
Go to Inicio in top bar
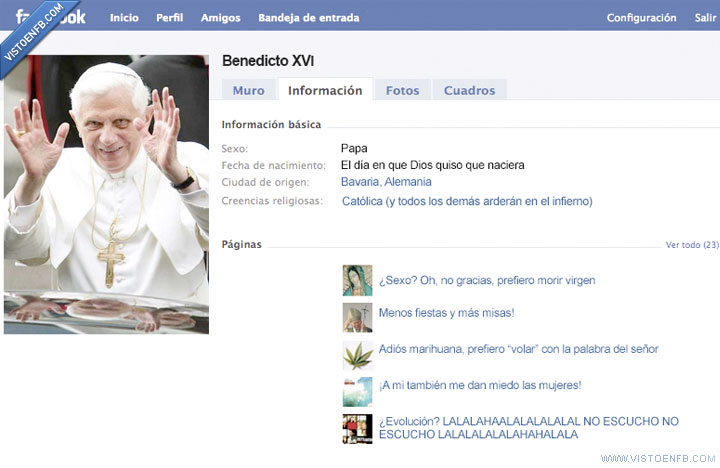pos(124,17)
